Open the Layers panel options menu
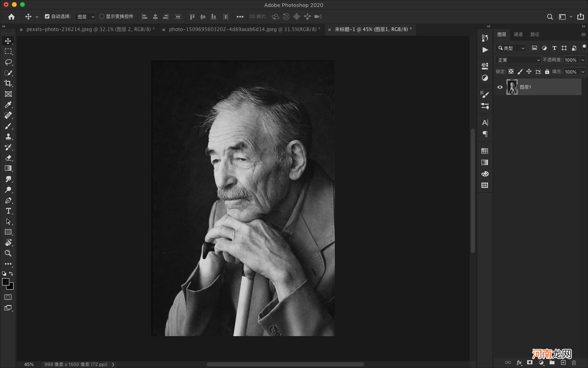Screen dimensions: 588x368 [583, 34]
